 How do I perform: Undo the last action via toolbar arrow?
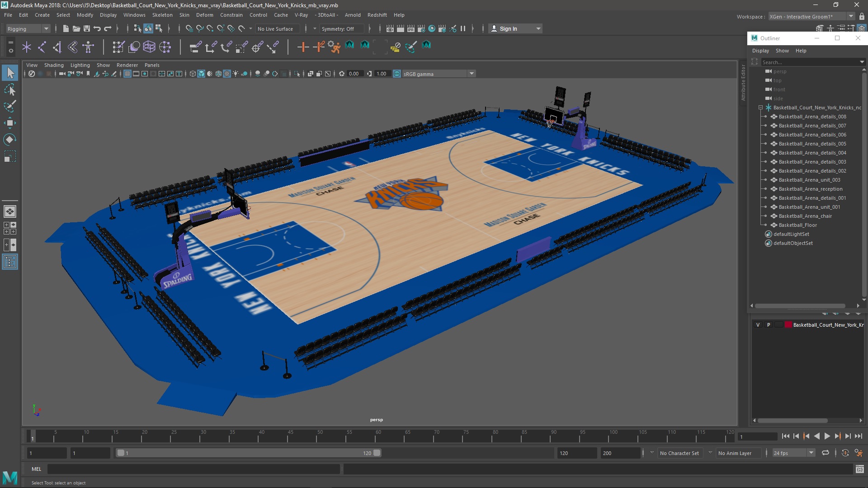point(97,28)
